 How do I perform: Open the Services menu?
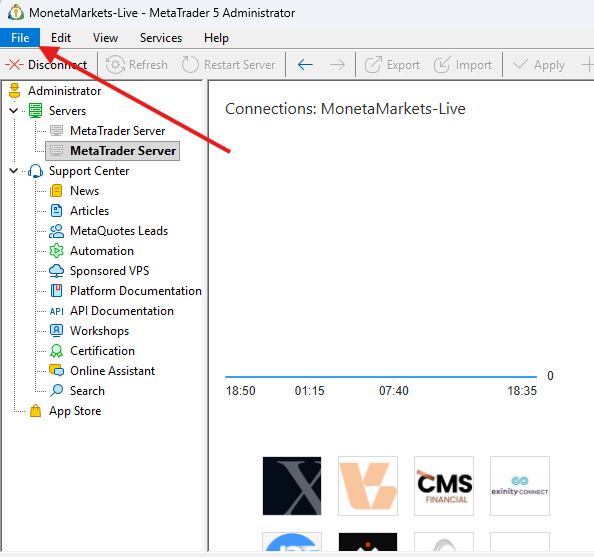161,38
